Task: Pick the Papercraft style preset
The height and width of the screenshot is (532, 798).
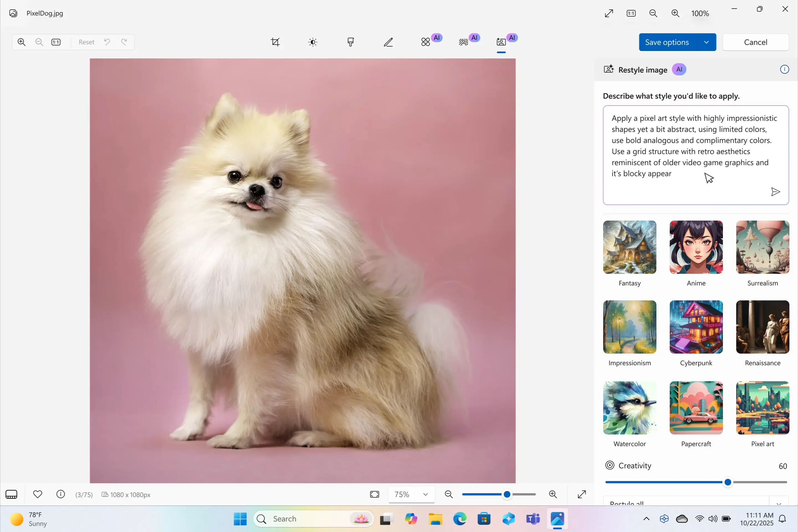Action: (696, 408)
